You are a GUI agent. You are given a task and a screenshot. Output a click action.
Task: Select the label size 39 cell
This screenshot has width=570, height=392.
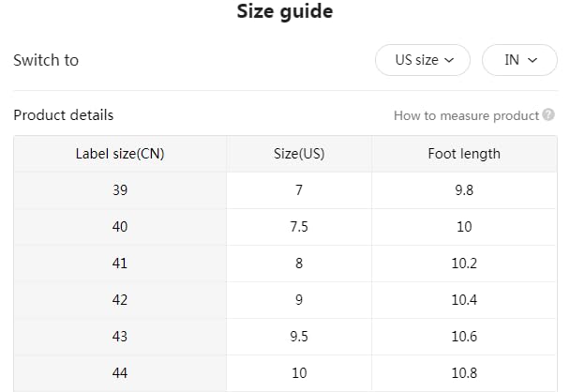[120, 190]
